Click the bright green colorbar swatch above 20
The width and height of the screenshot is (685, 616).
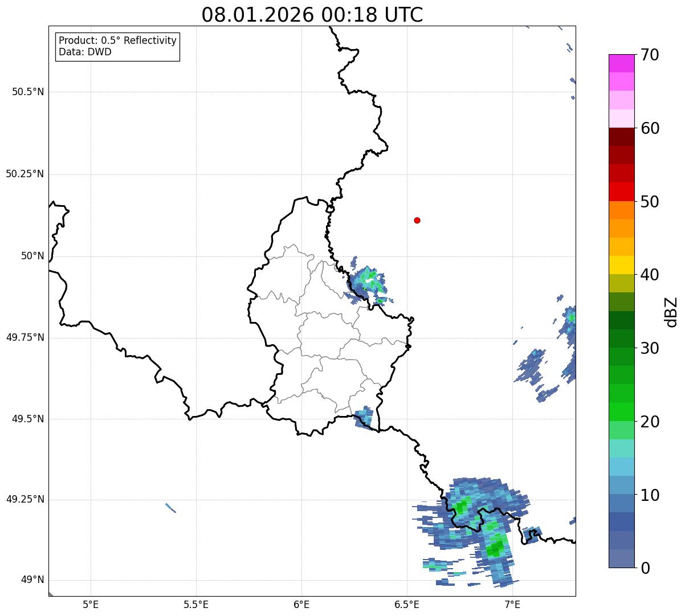pos(621,411)
